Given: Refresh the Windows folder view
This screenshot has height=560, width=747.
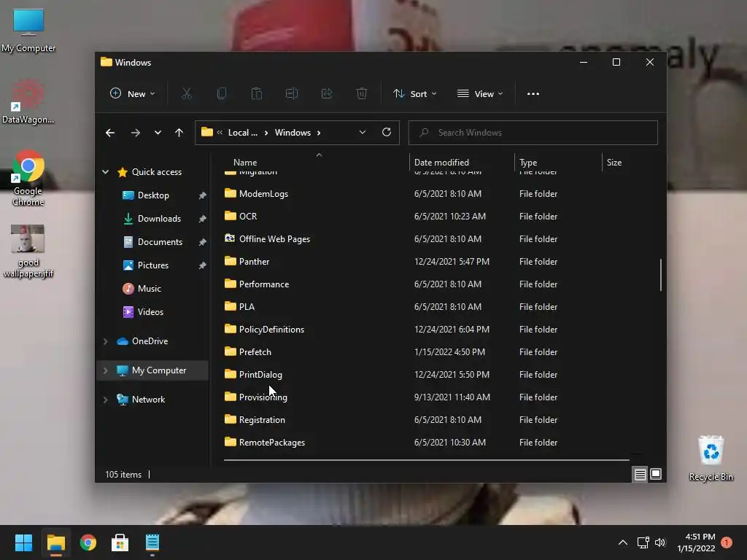Looking at the screenshot, I should coord(387,133).
